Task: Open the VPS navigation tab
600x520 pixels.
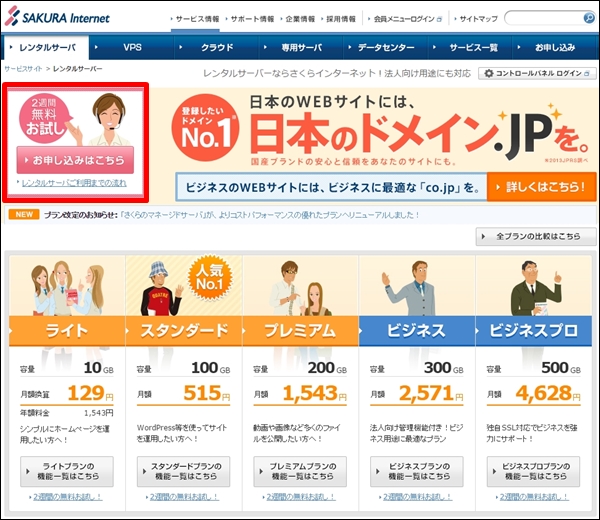Action: tap(132, 47)
